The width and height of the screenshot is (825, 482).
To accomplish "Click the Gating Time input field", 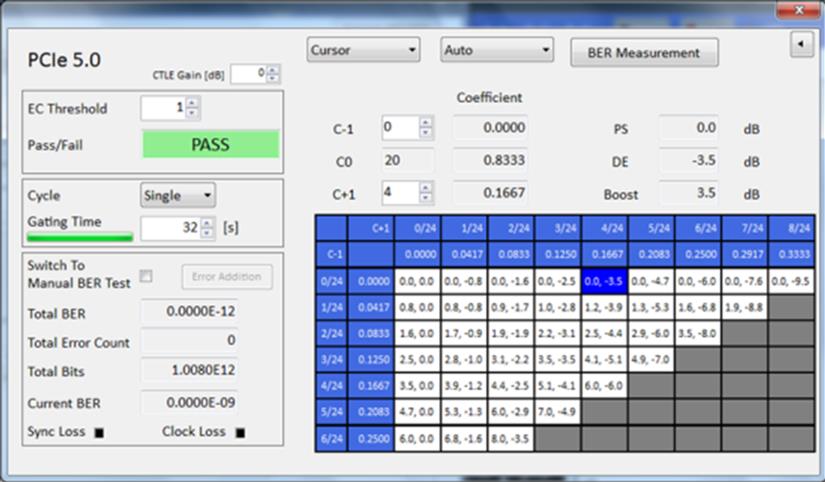I will point(171,228).
